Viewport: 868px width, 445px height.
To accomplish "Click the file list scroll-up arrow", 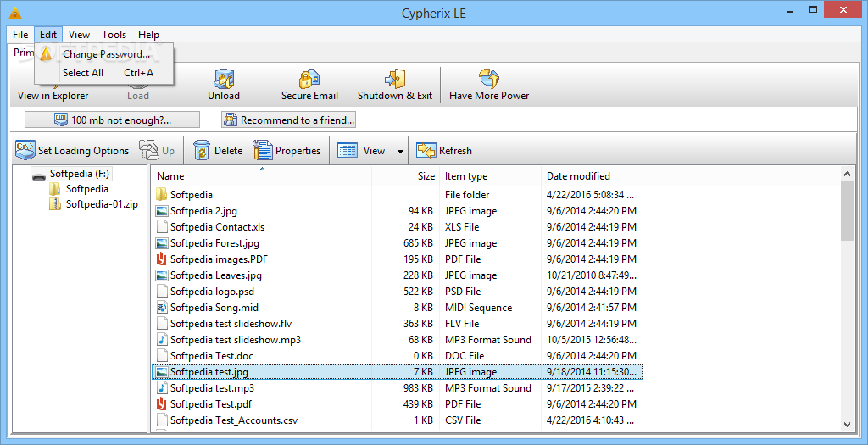I will coord(847,174).
